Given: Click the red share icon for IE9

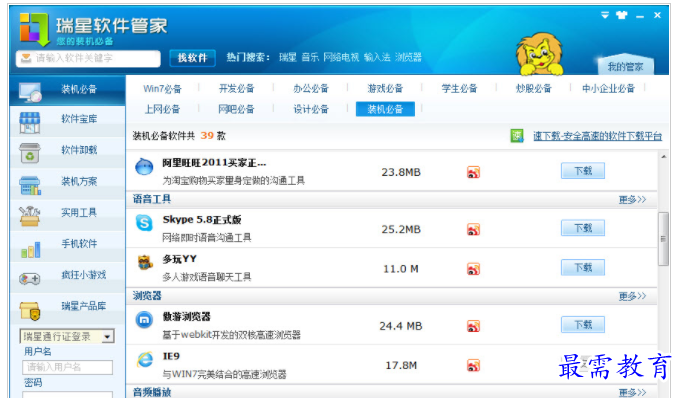Looking at the screenshot, I should pos(473,365).
